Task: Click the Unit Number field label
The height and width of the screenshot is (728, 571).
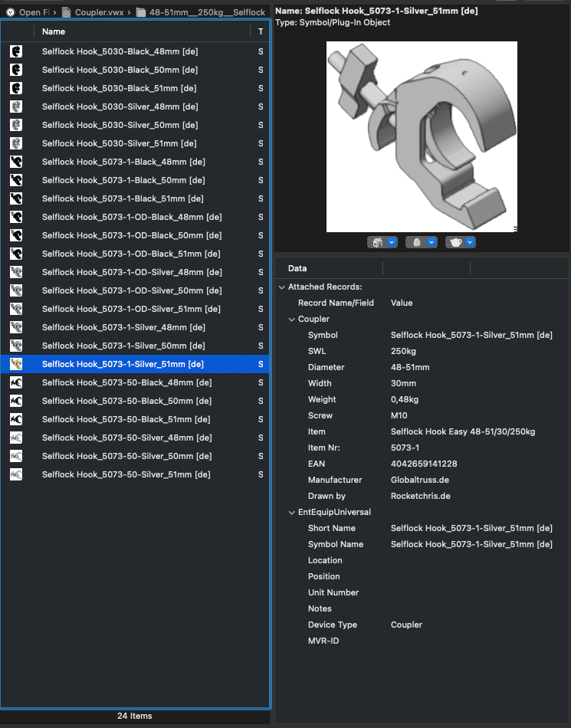Action: coord(333,592)
